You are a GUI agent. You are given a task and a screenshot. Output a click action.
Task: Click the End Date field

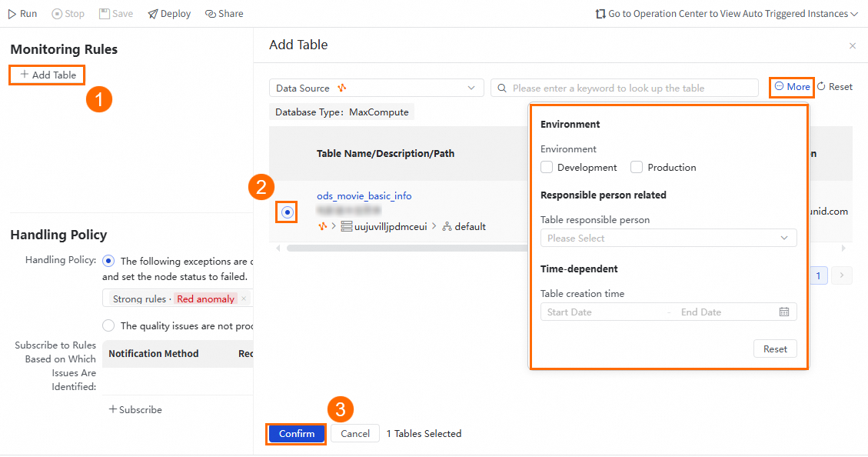coord(725,312)
